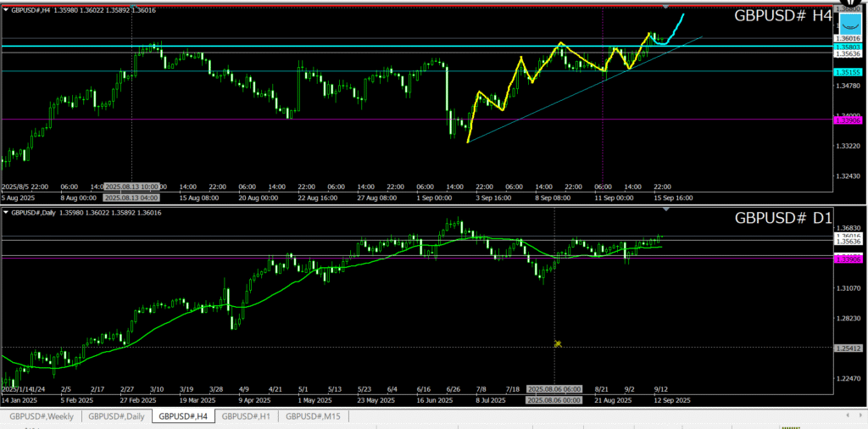The width and height of the screenshot is (868, 429).
Task: Click the 1.31070 price scale value
Action: 849,288
